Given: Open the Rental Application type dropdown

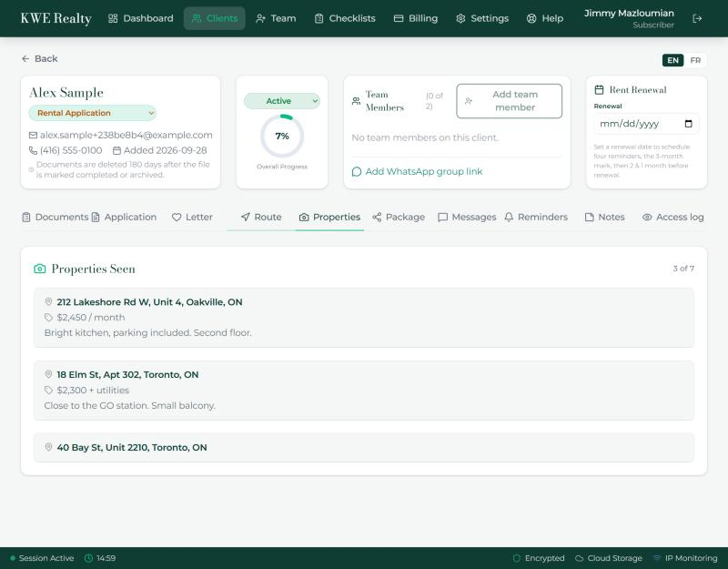Looking at the screenshot, I should click(93, 113).
